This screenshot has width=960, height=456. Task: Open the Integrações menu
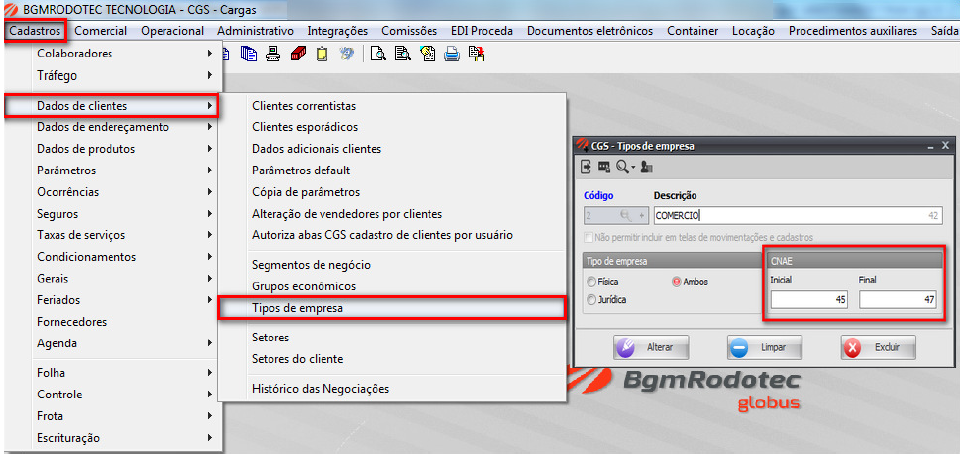337,31
